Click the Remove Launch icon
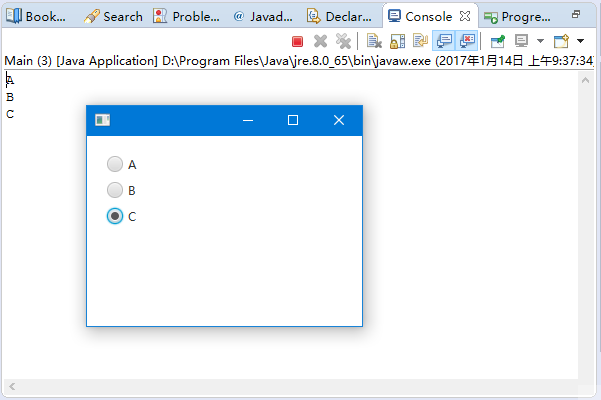Screen dimensions: 601x400 point(321,41)
